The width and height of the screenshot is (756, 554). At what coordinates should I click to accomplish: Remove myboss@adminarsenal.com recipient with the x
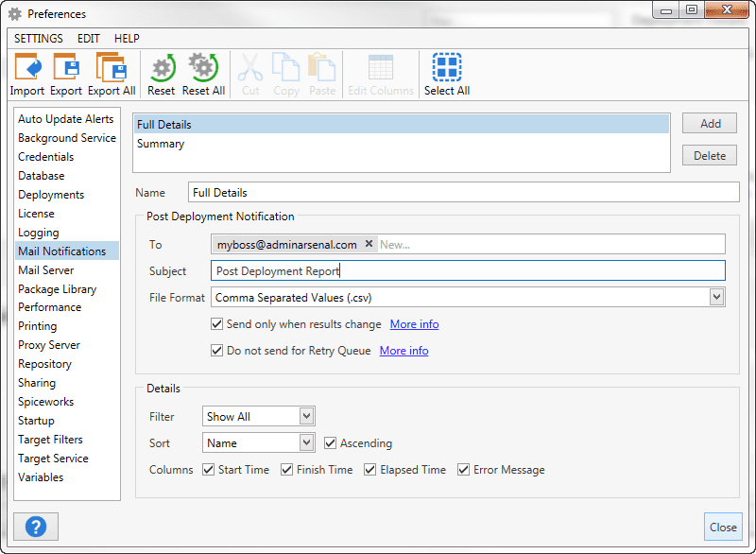369,244
